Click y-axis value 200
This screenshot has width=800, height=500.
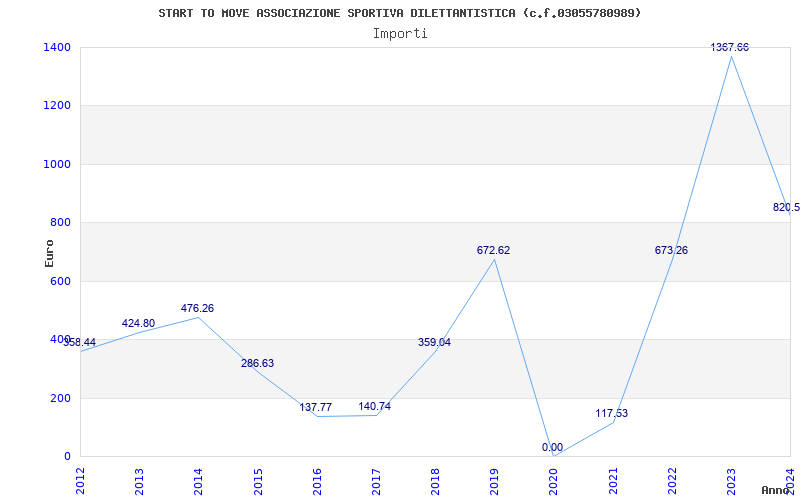click(x=60, y=398)
